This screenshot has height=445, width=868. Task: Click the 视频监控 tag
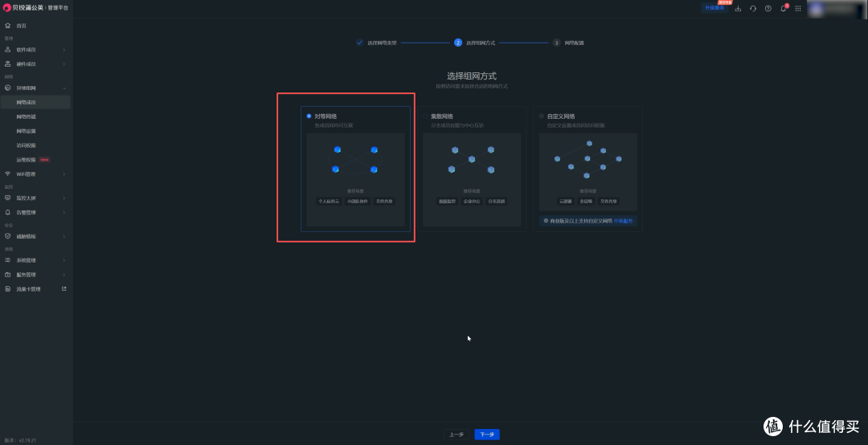(448, 202)
